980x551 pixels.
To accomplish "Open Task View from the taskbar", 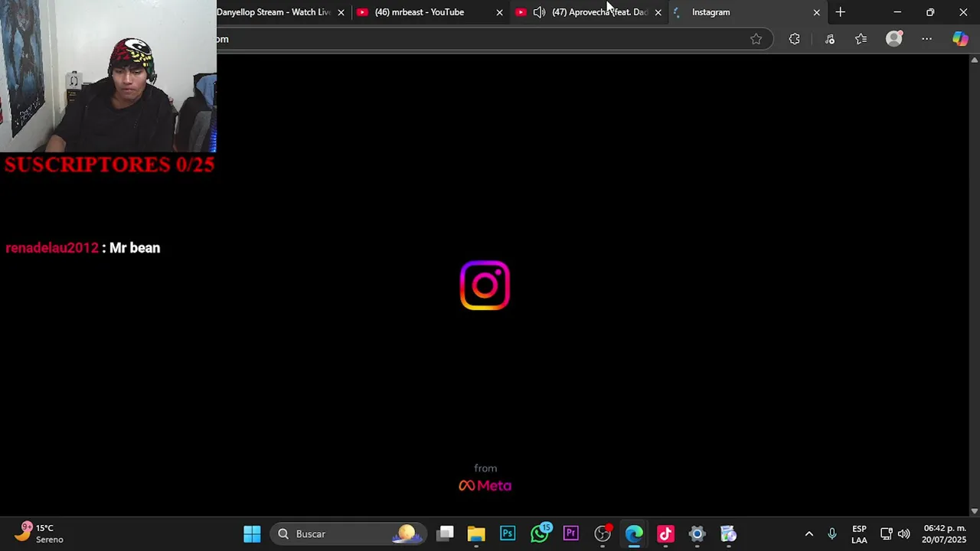I will coord(446,533).
